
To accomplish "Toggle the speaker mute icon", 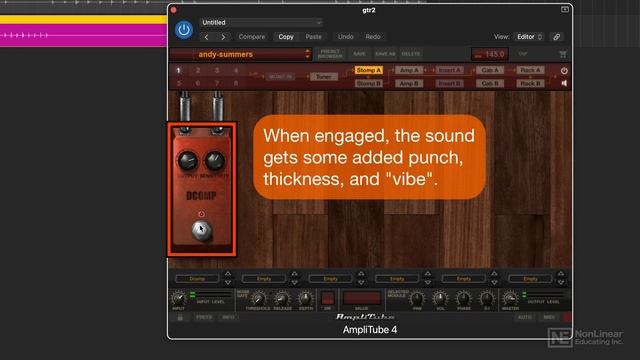I will (564, 83).
